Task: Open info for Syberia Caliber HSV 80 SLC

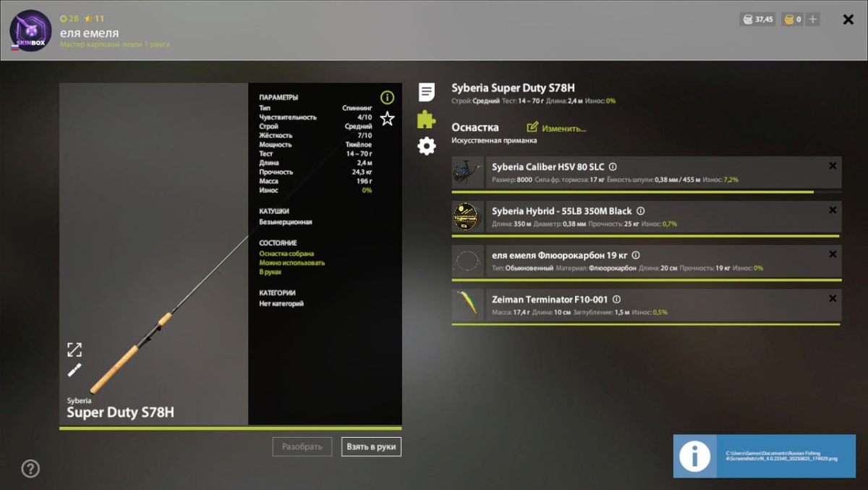Action: 613,166
